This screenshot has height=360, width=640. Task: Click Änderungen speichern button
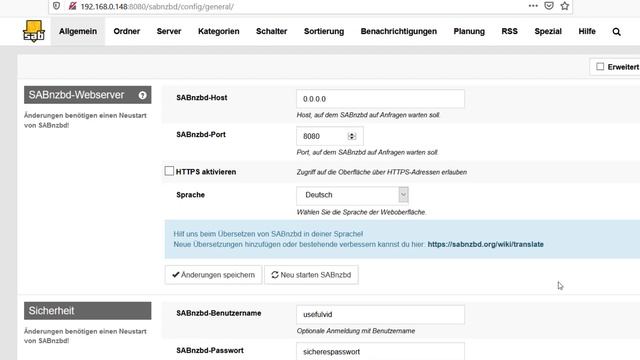pyautogui.click(x=213, y=275)
